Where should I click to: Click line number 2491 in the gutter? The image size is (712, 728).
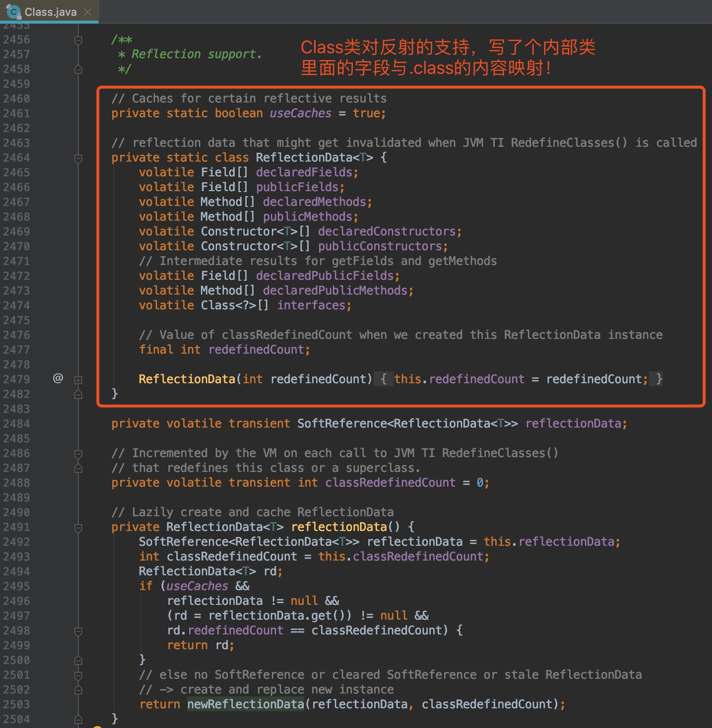[17, 527]
